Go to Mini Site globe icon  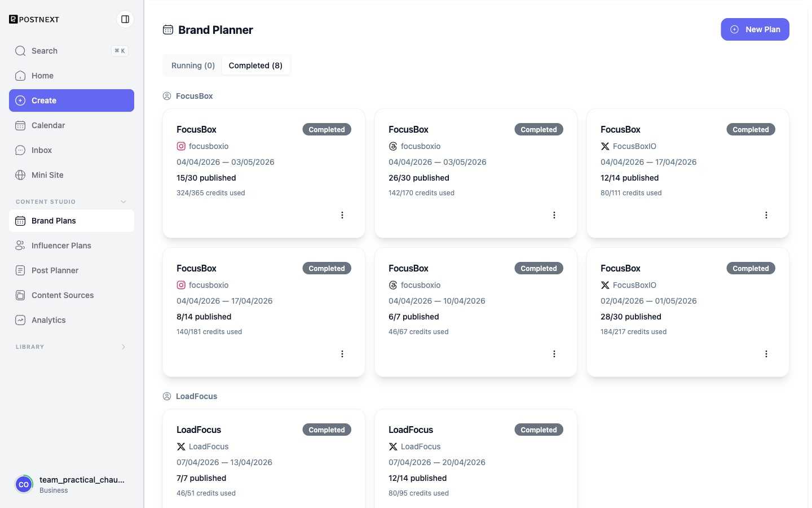[x=20, y=175]
